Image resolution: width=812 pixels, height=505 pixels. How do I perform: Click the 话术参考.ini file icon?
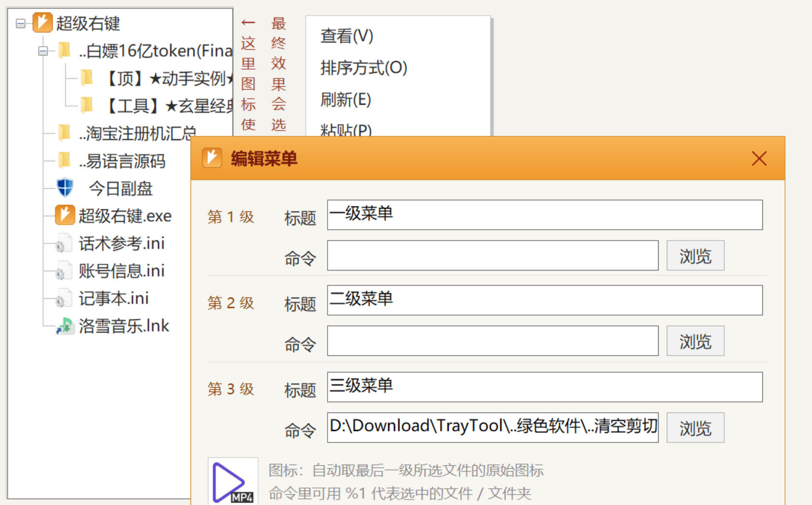pyautogui.click(x=63, y=243)
